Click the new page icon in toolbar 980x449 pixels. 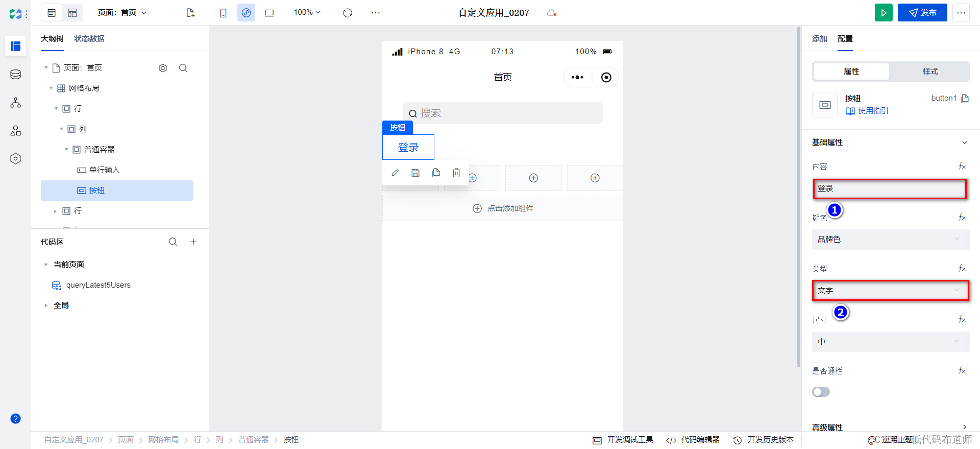190,13
